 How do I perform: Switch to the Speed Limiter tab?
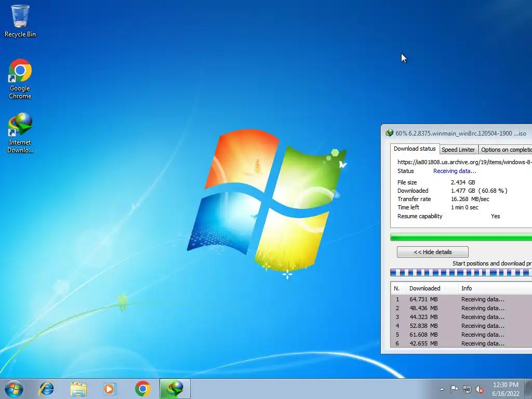click(x=458, y=150)
